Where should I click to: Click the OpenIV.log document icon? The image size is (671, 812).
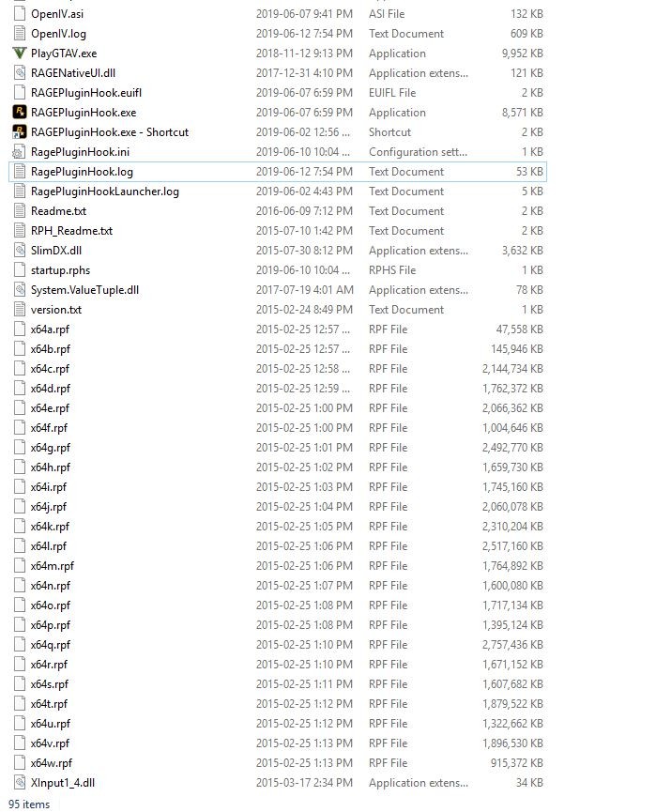19,34
